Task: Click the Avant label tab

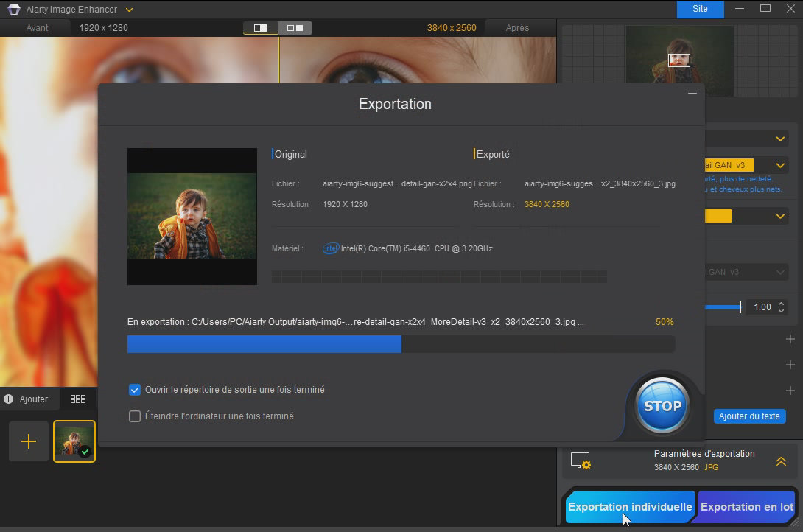Action: click(37, 28)
